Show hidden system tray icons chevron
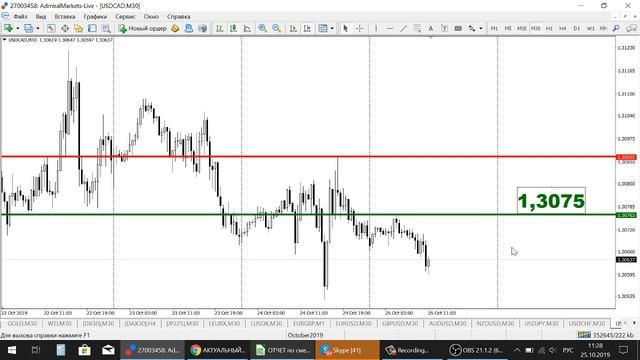Screen dimensions: 640x360 click(517, 350)
